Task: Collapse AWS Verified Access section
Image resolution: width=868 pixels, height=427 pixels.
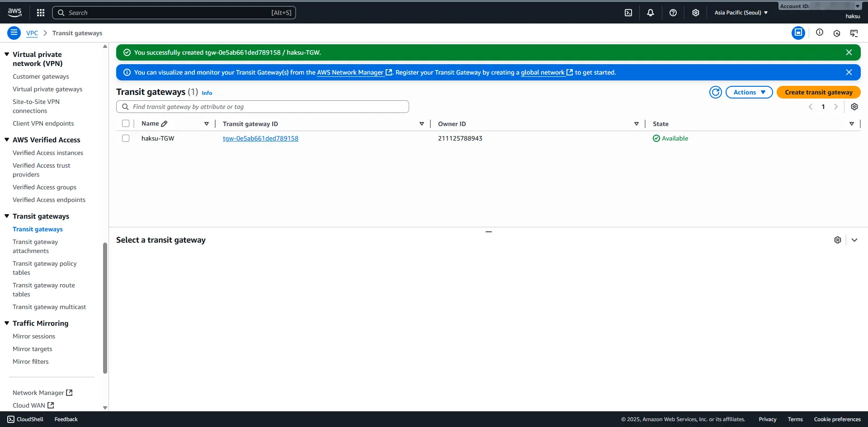Action: point(7,140)
